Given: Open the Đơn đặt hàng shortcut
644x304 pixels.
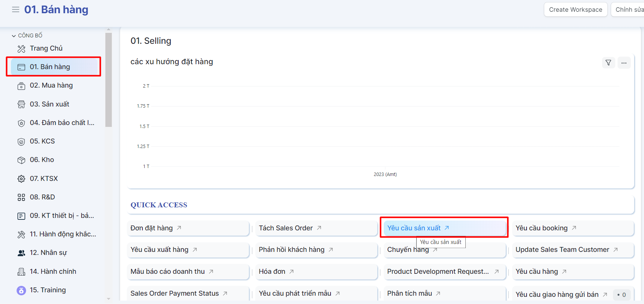Looking at the screenshot, I should point(151,228).
